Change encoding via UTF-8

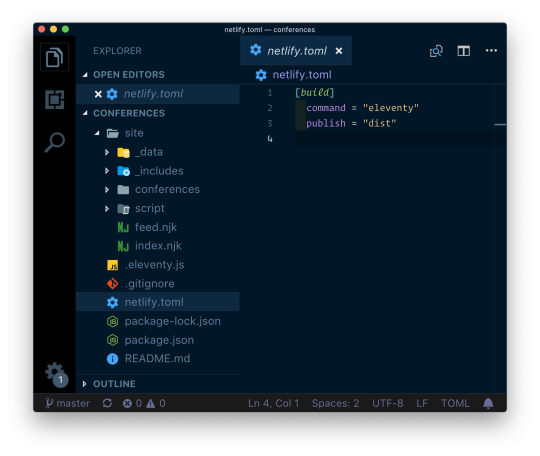click(x=387, y=403)
